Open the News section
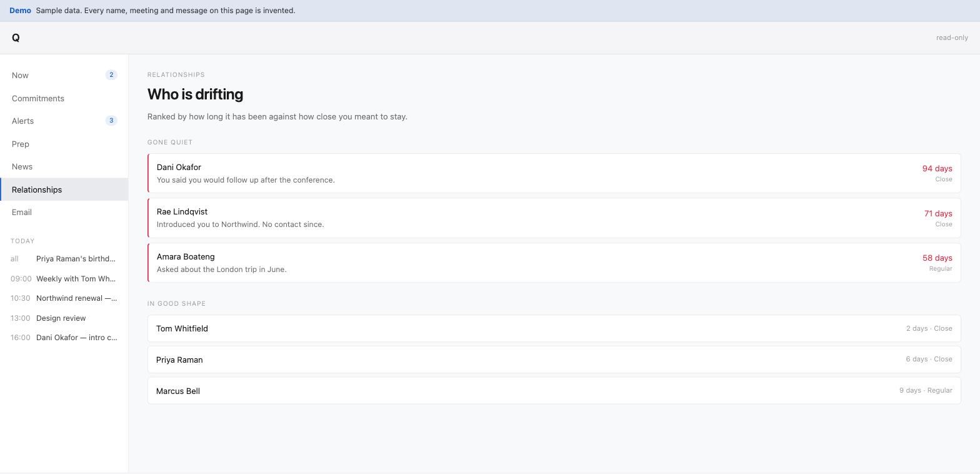This screenshot has height=474, width=980. pos(64,166)
